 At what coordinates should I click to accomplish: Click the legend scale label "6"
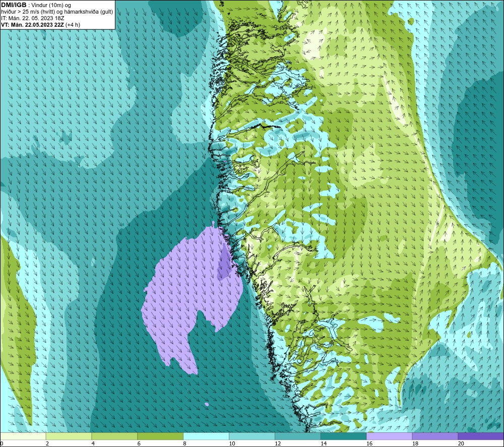[139, 443]
